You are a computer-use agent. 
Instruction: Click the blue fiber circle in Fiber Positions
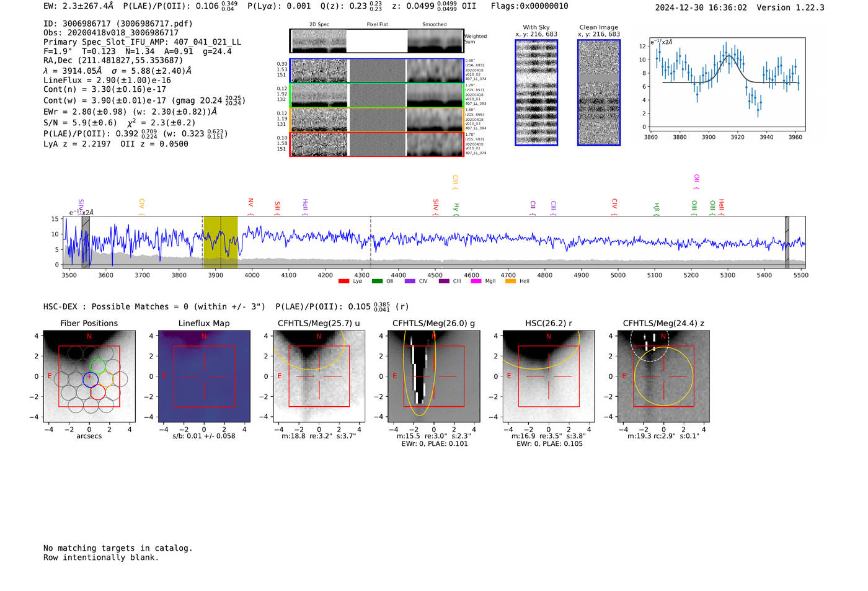91,379
